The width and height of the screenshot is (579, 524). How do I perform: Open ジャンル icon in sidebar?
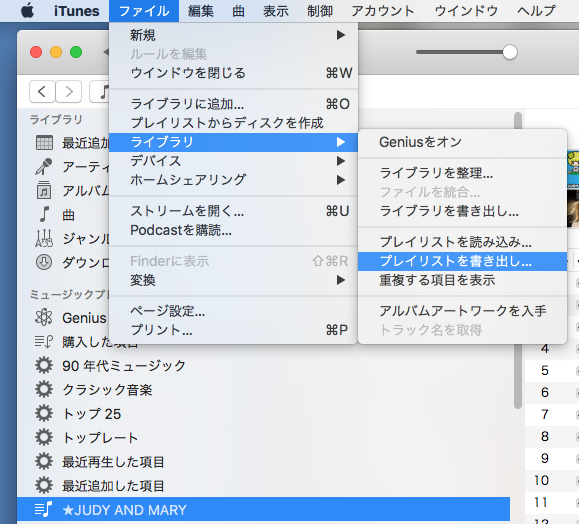[x=44, y=238]
